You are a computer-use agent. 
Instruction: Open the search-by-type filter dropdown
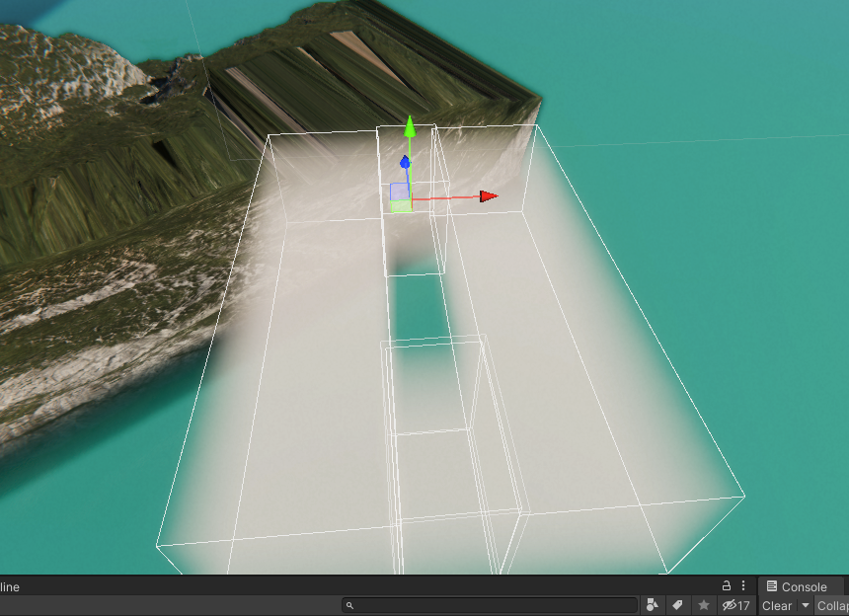tap(653, 605)
